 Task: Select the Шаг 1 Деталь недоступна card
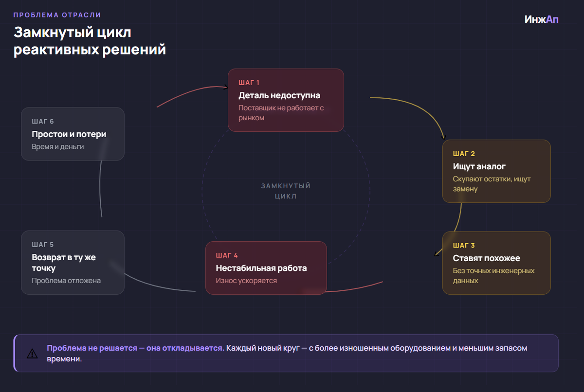(286, 100)
